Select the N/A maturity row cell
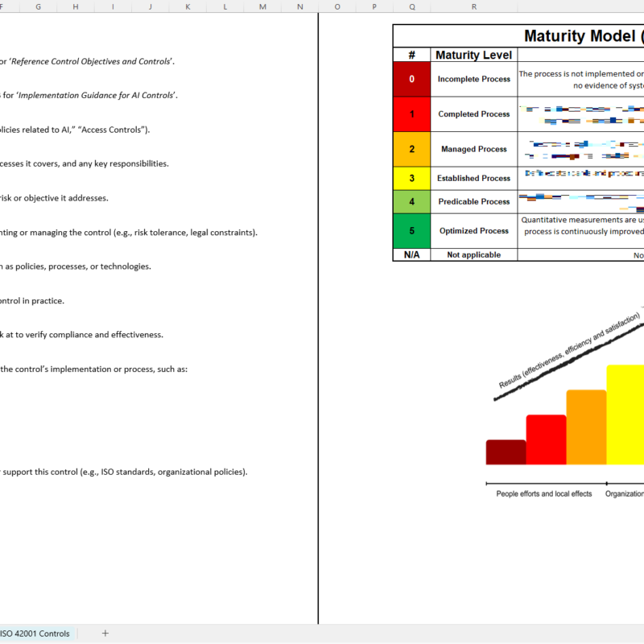 pyautogui.click(x=411, y=254)
